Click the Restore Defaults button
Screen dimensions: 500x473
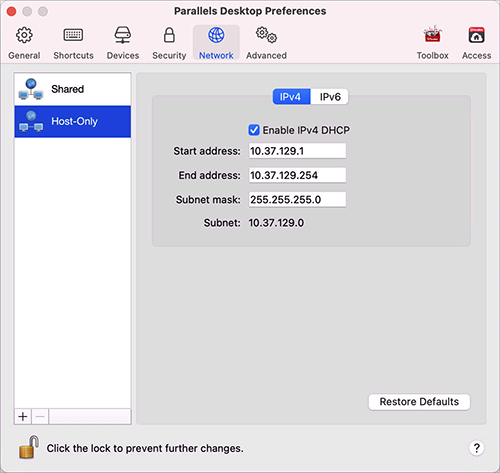(x=419, y=402)
